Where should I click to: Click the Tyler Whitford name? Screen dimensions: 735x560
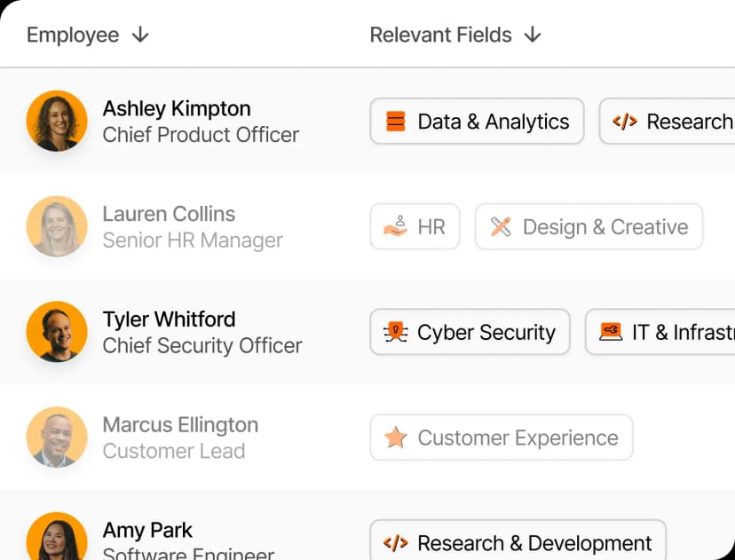coord(169,319)
